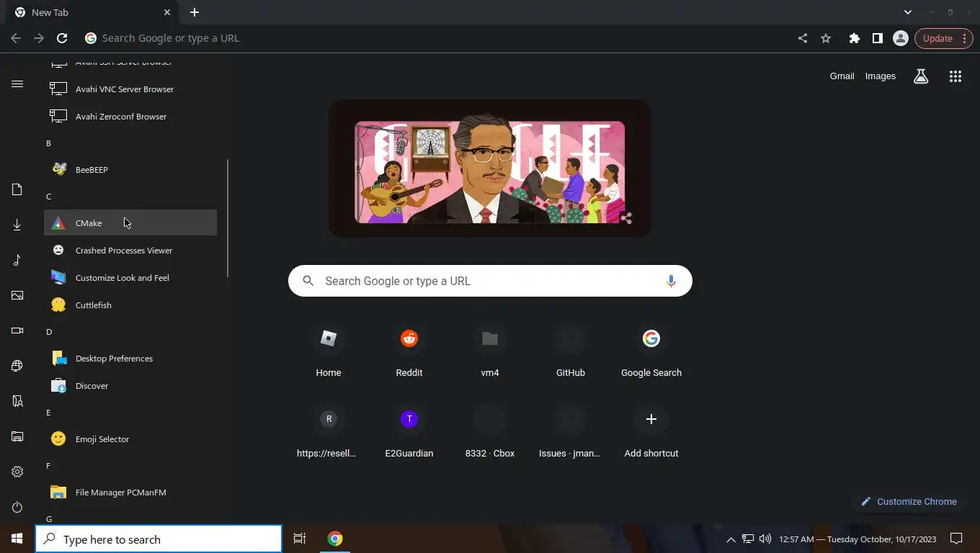Click the Chrome icon on the taskbar
Screen dimensions: 980x553
[x=335, y=539]
